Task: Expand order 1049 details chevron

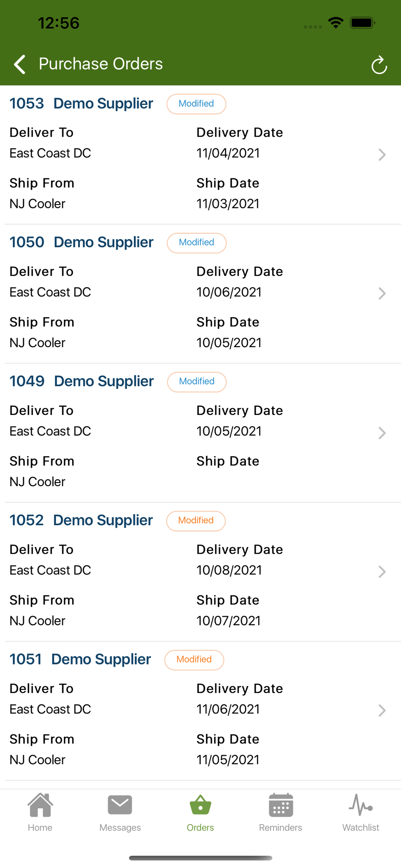Action: [x=382, y=433]
